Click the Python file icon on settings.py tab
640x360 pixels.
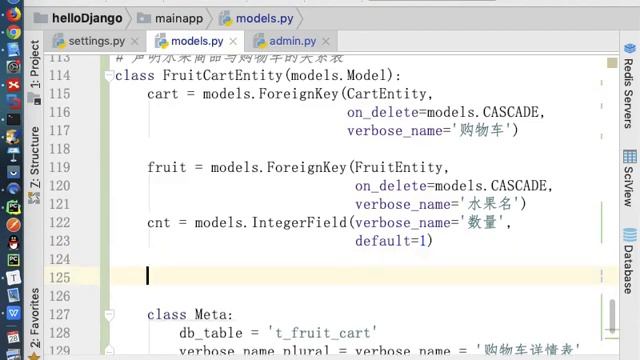point(59,41)
